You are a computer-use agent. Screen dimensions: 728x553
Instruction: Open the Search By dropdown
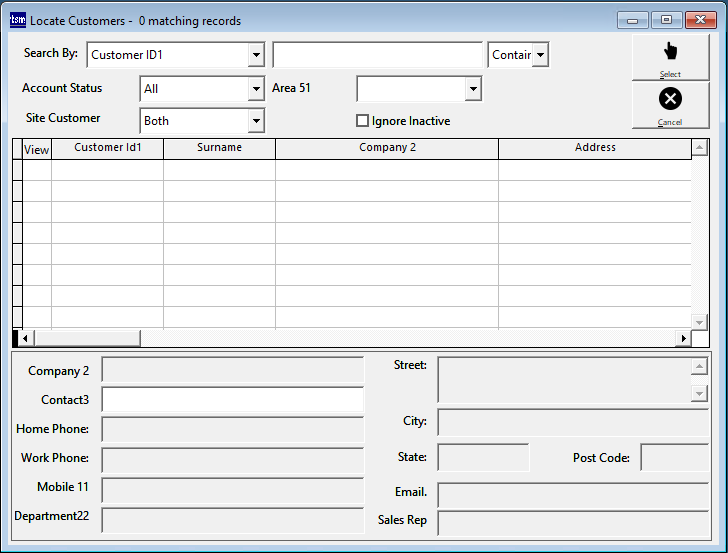[x=256, y=55]
